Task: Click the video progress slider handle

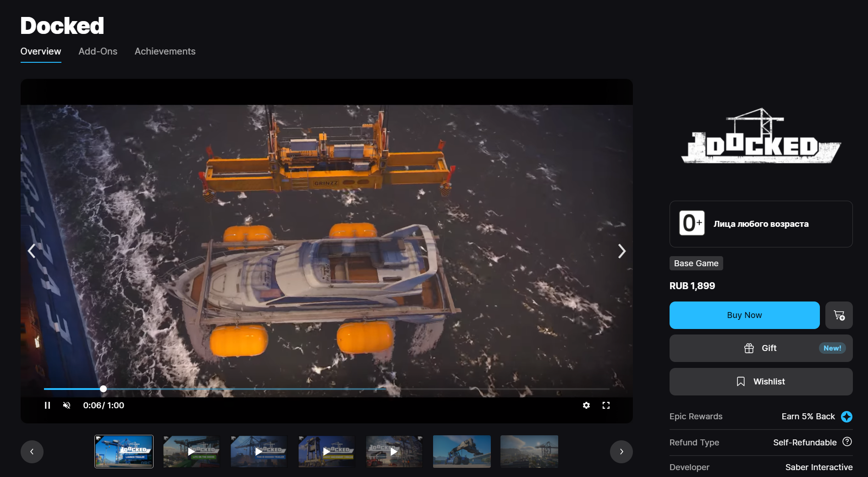Action: coord(104,389)
